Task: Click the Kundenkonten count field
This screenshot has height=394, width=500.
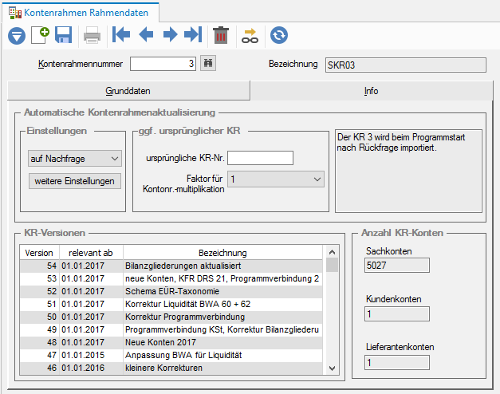Action: [397, 314]
